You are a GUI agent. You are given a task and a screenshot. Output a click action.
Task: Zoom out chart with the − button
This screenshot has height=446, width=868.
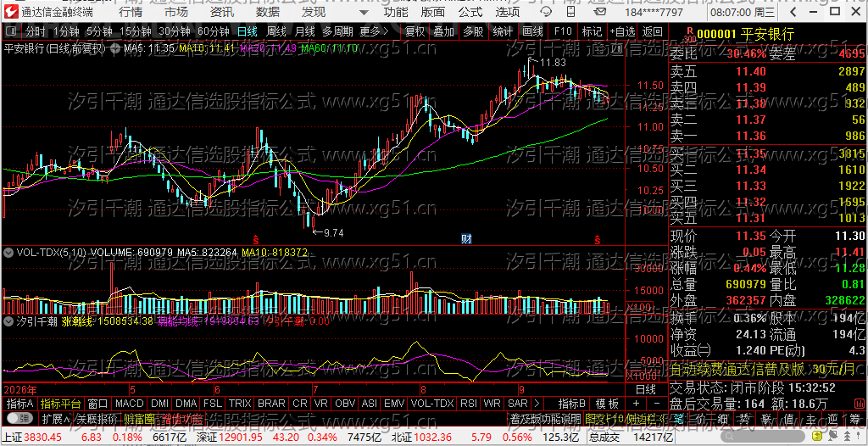point(657,404)
